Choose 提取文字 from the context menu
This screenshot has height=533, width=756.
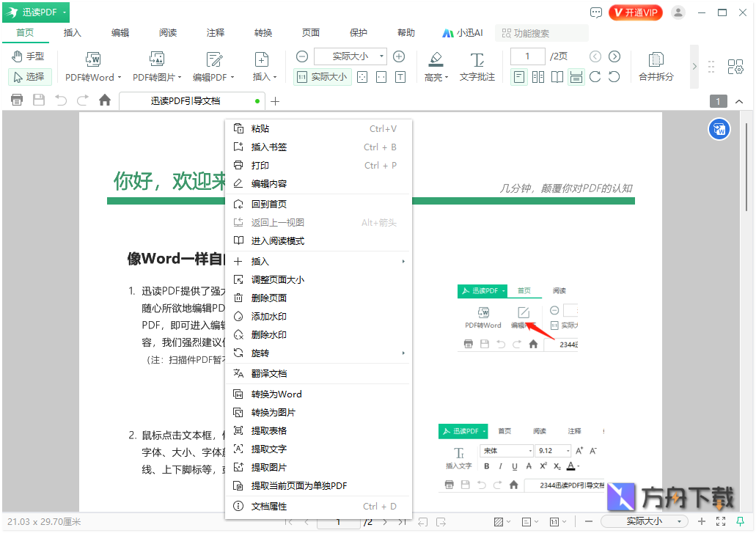pyautogui.click(x=318, y=449)
